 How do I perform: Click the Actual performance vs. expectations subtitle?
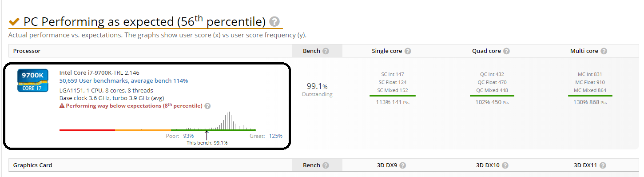pyautogui.click(x=157, y=35)
